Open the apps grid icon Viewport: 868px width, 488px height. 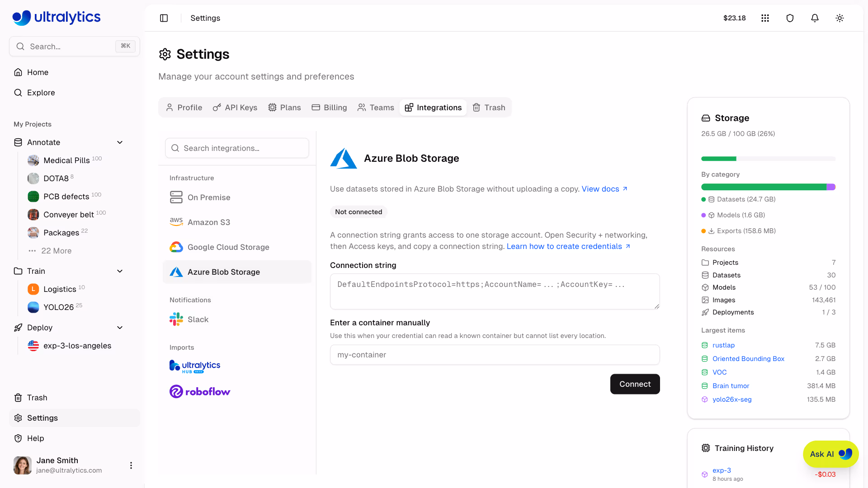tap(765, 18)
